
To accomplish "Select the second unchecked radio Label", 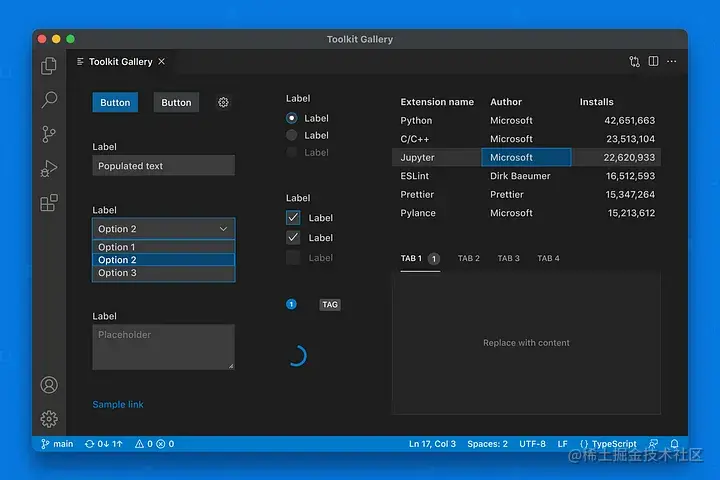I will pyautogui.click(x=291, y=135).
